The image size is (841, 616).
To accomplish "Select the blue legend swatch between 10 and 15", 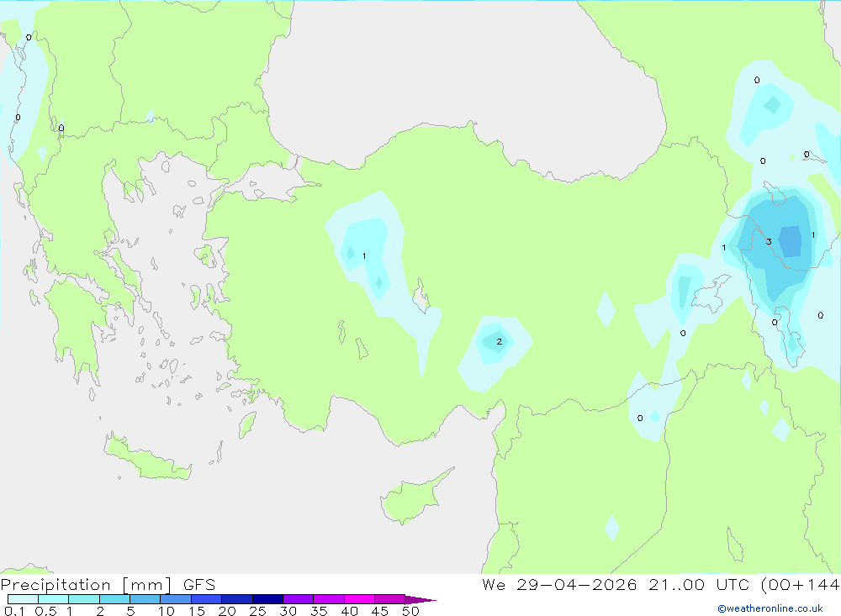I will pyautogui.click(x=176, y=599).
